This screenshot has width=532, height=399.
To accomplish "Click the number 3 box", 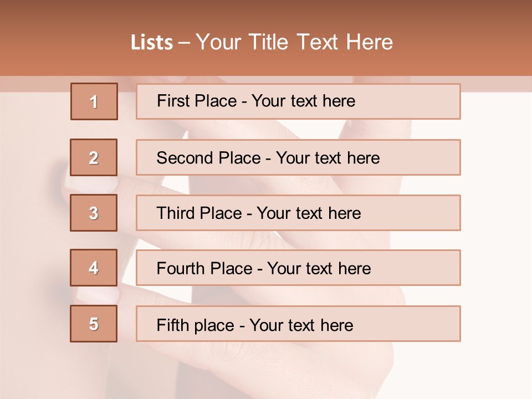I will pyautogui.click(x=94, y=213).
